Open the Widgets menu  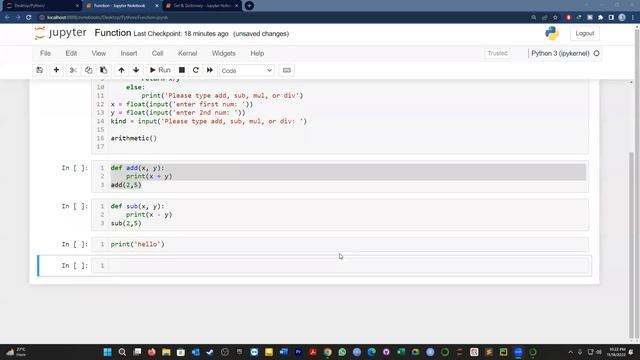tap(224, 53)
